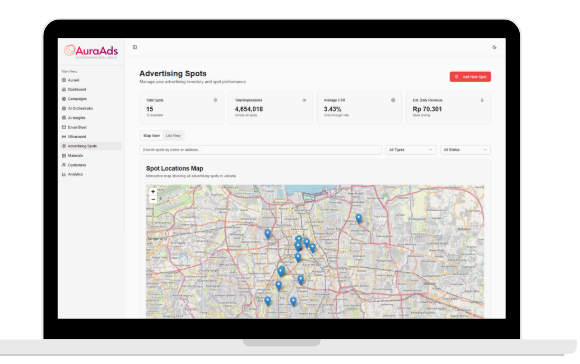This screenshot has width=580, height=364.
Task: Select Advertising Spots menu item
Action: click(91, 146)
